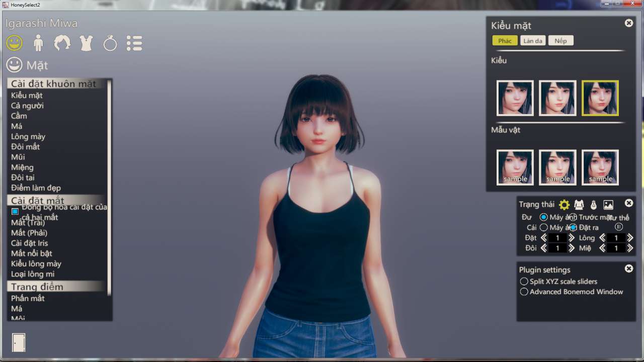
Task: Open the Mắt (Phải) entry
Action: coord(29,233)
